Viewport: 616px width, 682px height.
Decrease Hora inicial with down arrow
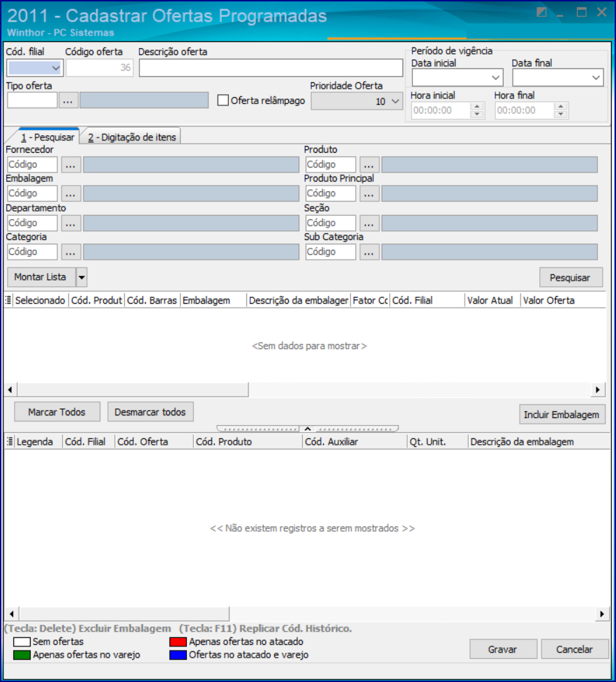click(x=477, y=114)
